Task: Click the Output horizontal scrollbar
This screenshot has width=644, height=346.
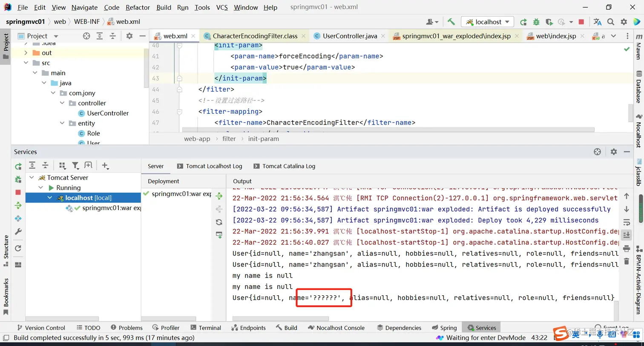Action: (281, 318)
